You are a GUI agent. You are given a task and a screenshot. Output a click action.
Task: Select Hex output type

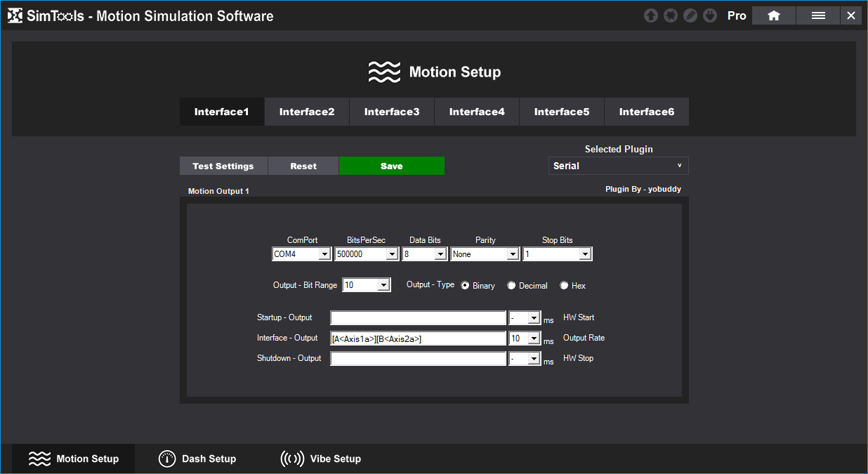(x=564, y=285)
